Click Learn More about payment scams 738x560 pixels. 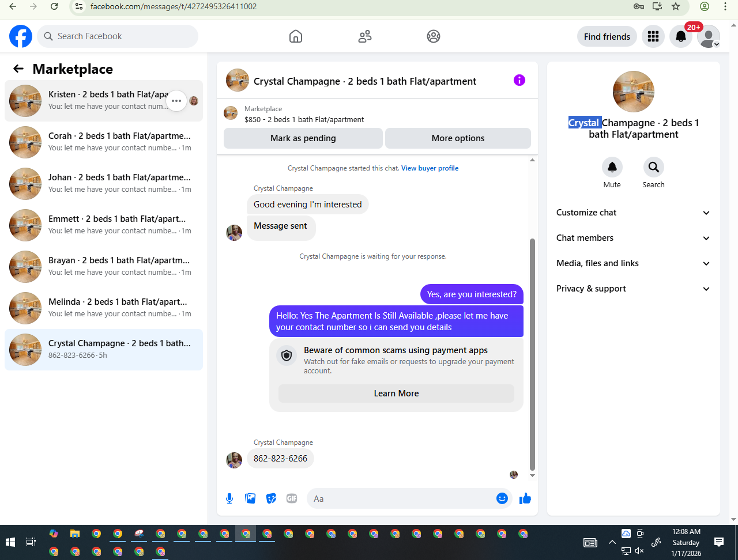point(396,393)
